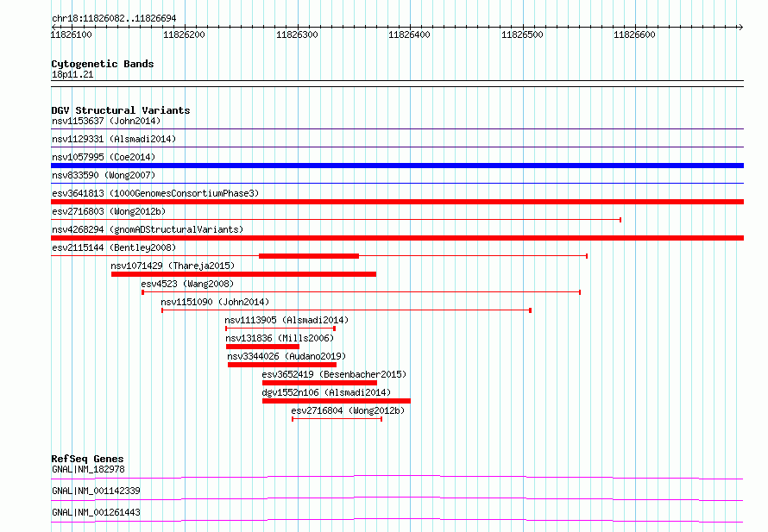Click ruler position 11826400
The height and width of the screenshot is (532, 768).
410,34
